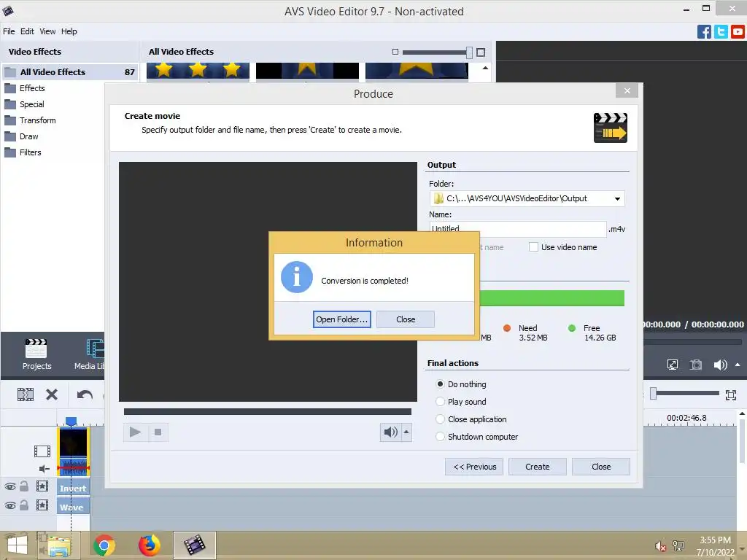Click the output Name input field
Viewport: 747px width, 560px height.
(x=518, y=229)
